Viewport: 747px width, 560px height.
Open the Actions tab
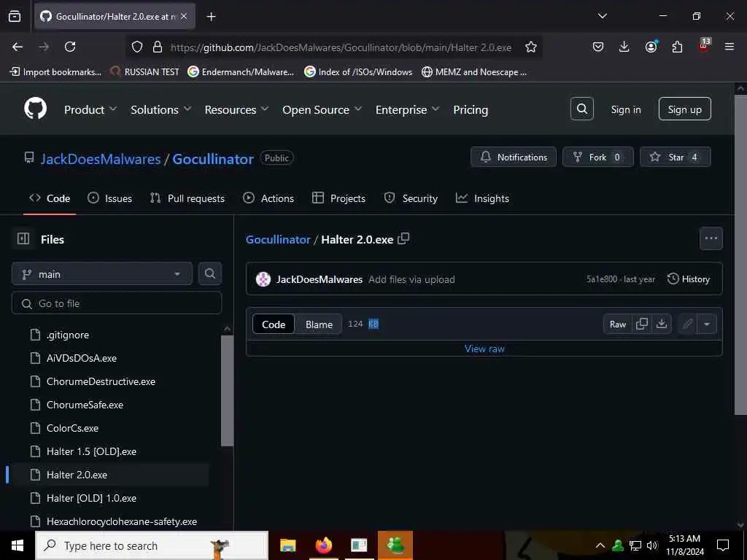click(268, 198)
